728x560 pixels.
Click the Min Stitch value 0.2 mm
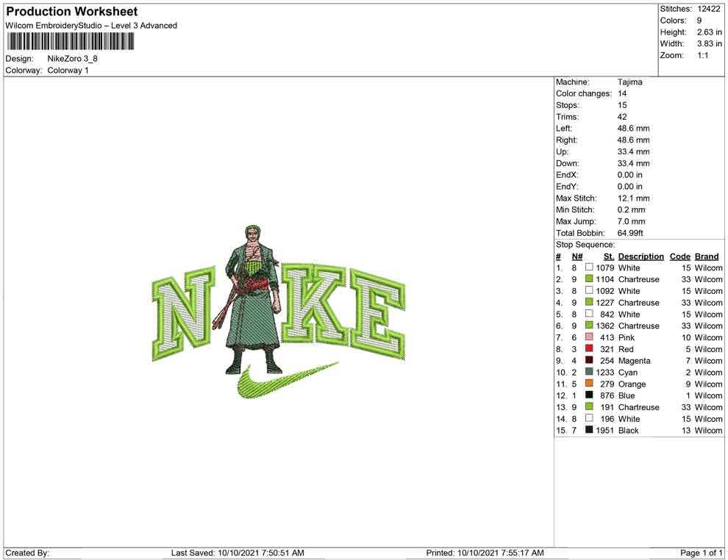pos(631,209)
